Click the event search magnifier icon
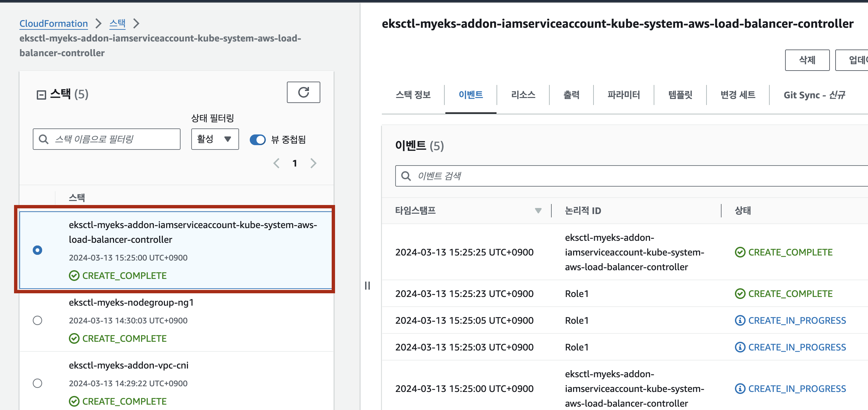Viewport: 868px width, 410px height. point(406,176)
